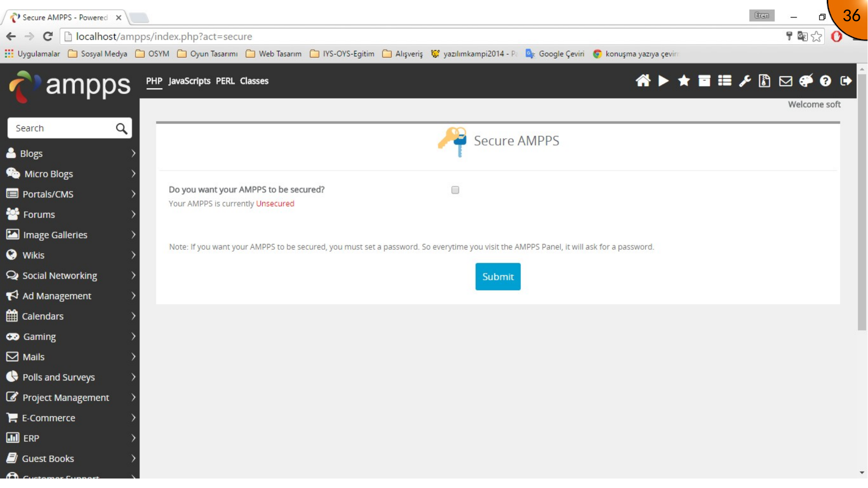Screen dimensions: 868x488
Task: Open help question mark icon
Action: (x=826, y=81)
